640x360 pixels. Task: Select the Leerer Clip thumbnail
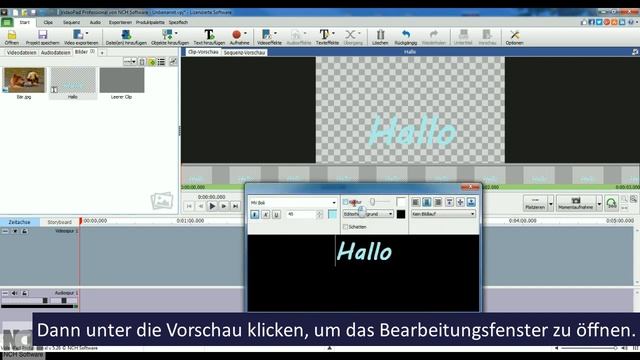point(122,80)
